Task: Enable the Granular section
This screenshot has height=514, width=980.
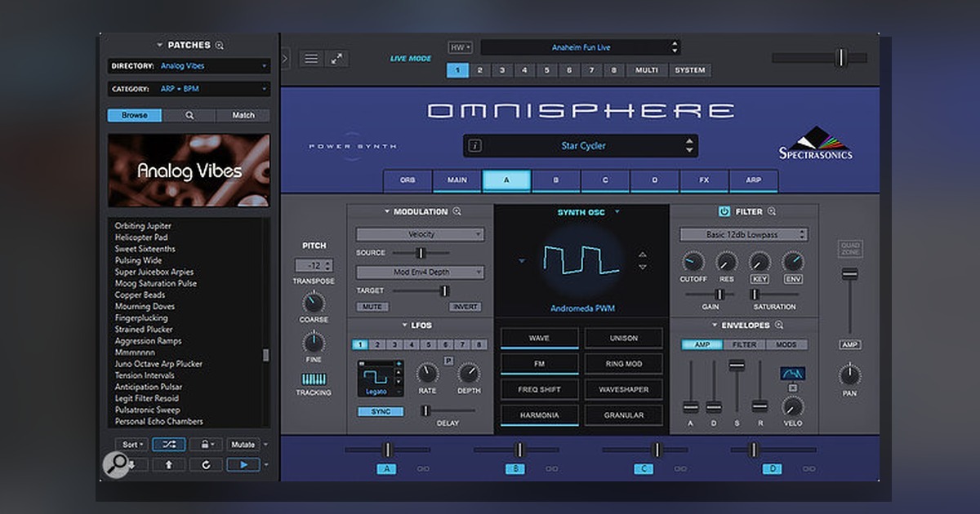Action: [x=624, y=415]
